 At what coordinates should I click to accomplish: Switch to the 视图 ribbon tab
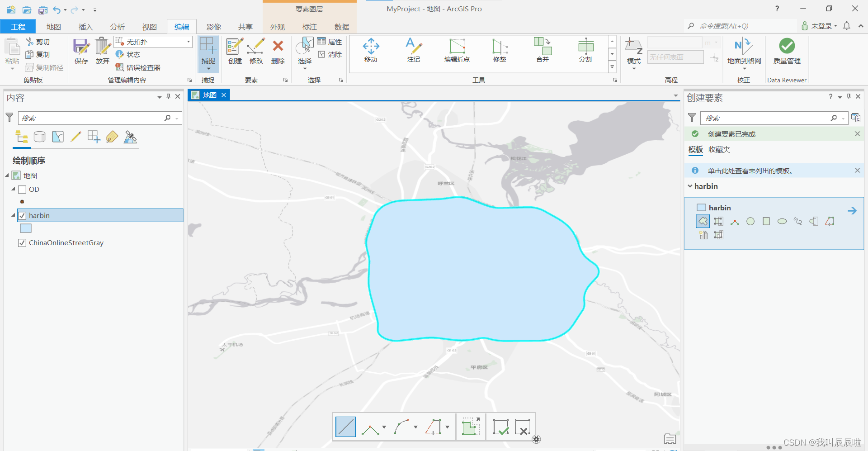(x=150, y=27)
